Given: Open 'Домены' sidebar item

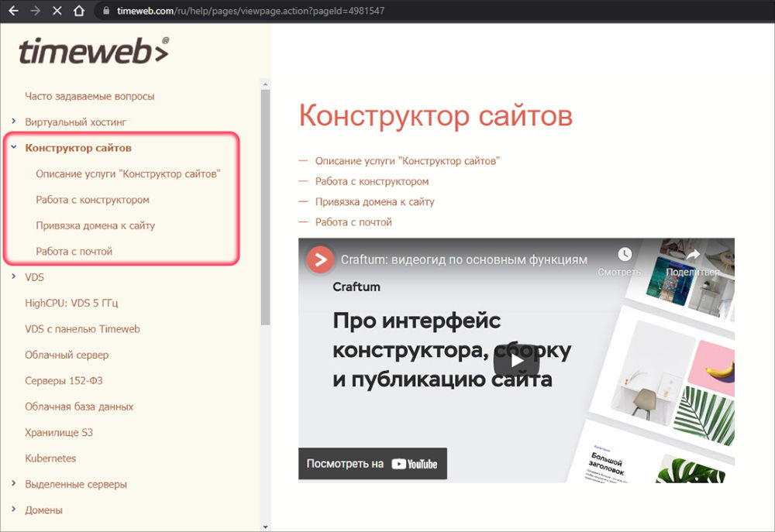Looking at the screenshot, I should coord(43,510).
